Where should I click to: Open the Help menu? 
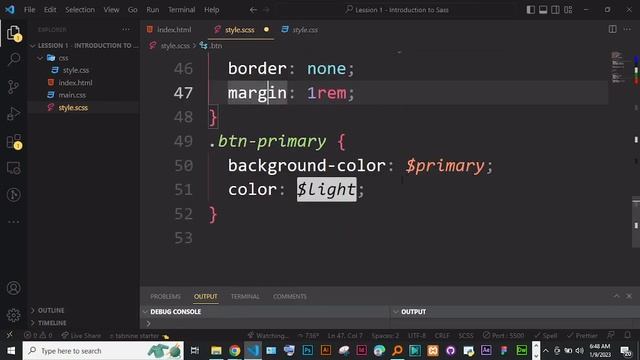(x=211, y=10)
